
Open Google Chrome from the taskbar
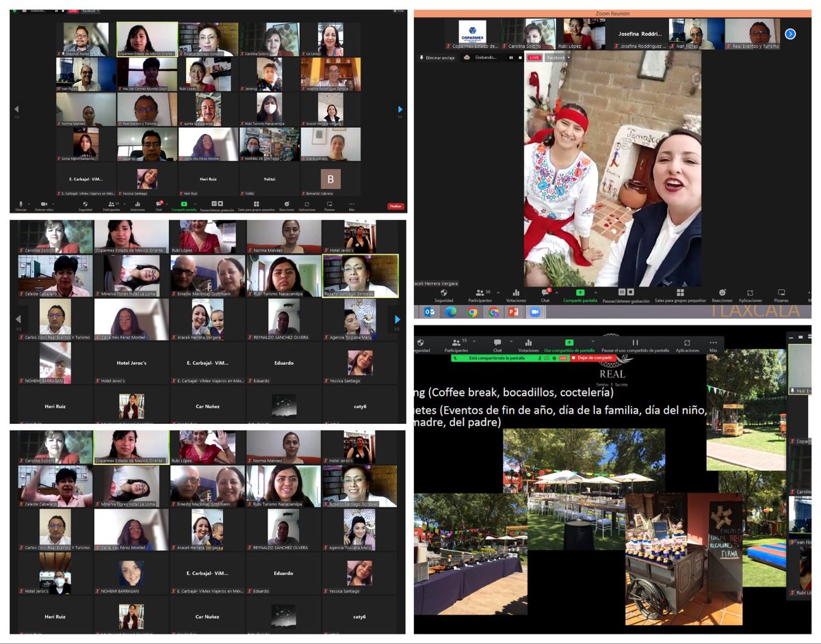tap(472, 312)
